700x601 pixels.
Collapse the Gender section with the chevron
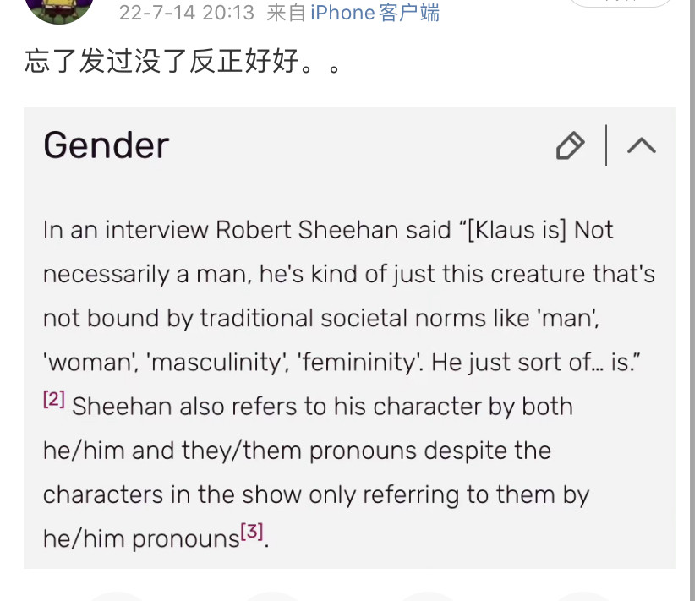(642, 145)
